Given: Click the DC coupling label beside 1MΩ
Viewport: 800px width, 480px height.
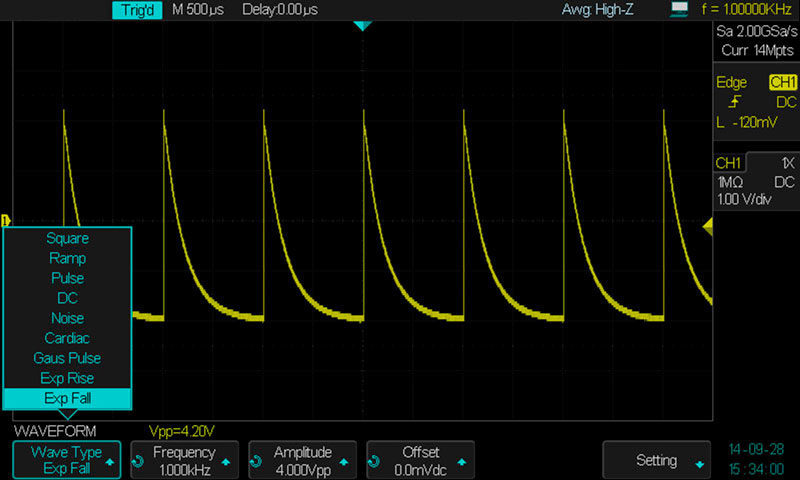Looking at the screenshot, I should click(x=784, y=182).
